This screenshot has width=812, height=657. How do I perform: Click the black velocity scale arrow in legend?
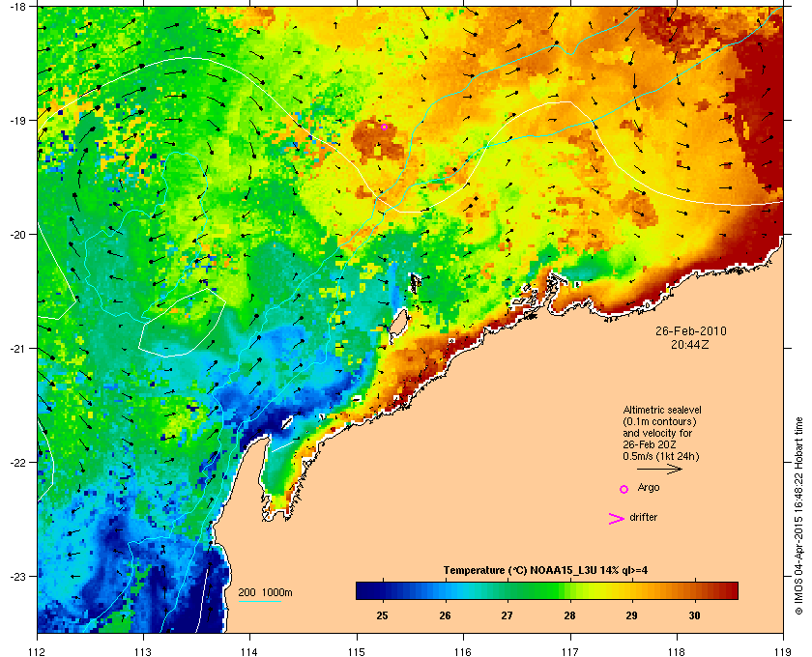(659, 470)
